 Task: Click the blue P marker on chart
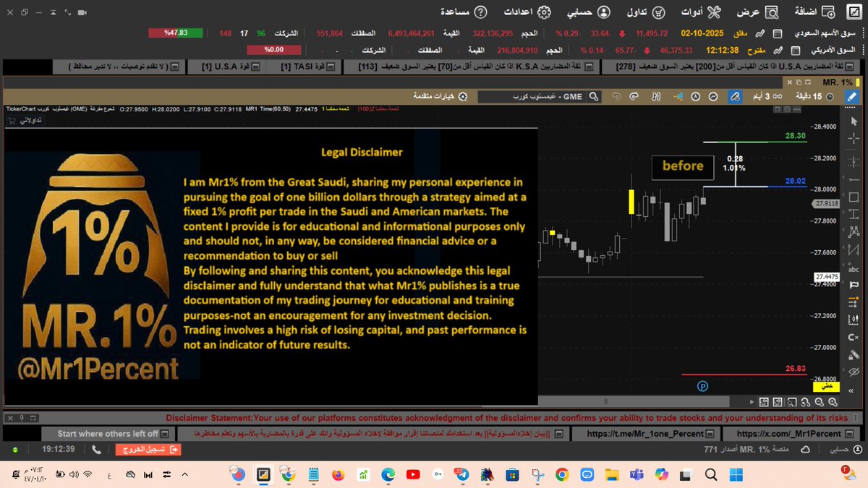[x=702, y=386]
